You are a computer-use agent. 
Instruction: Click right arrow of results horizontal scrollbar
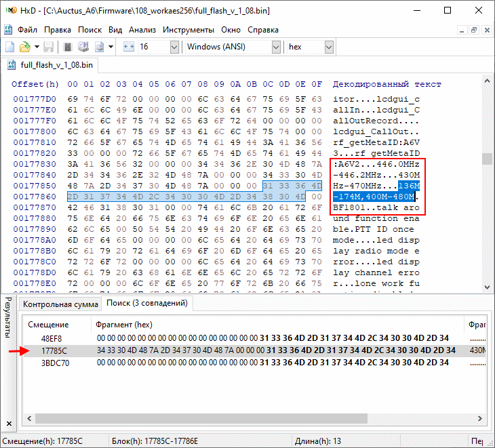pyautogui.click(x=480, y=419)
